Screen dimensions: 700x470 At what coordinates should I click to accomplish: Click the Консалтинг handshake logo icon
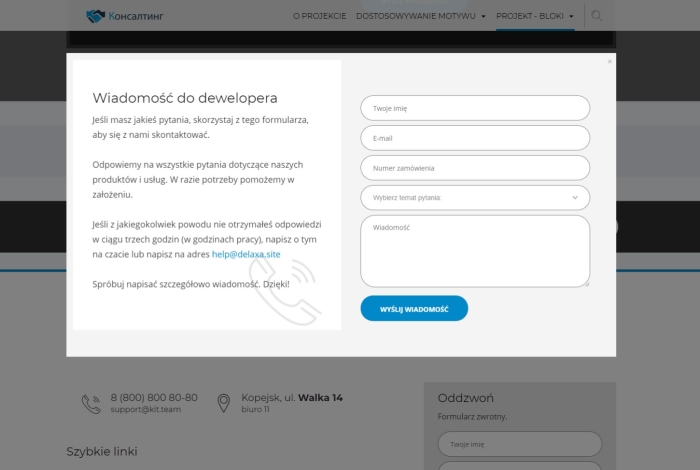(x=95, y=16)
